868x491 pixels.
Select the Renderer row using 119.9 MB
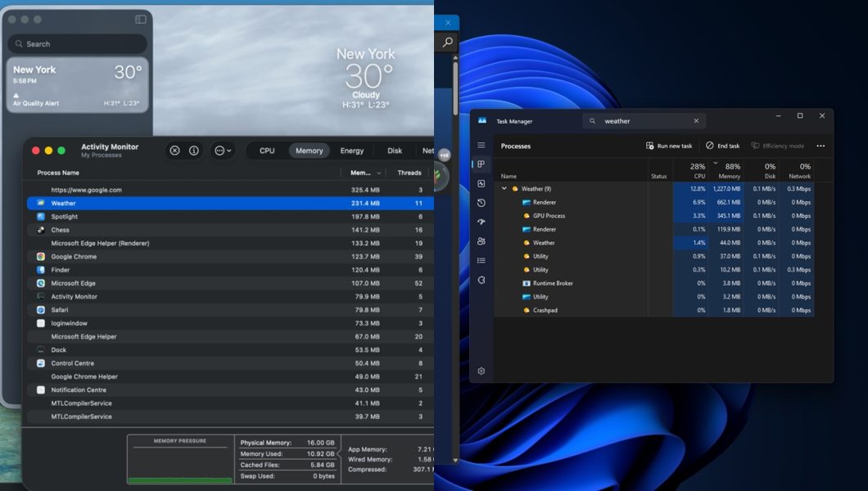click(x=653, y=229)
